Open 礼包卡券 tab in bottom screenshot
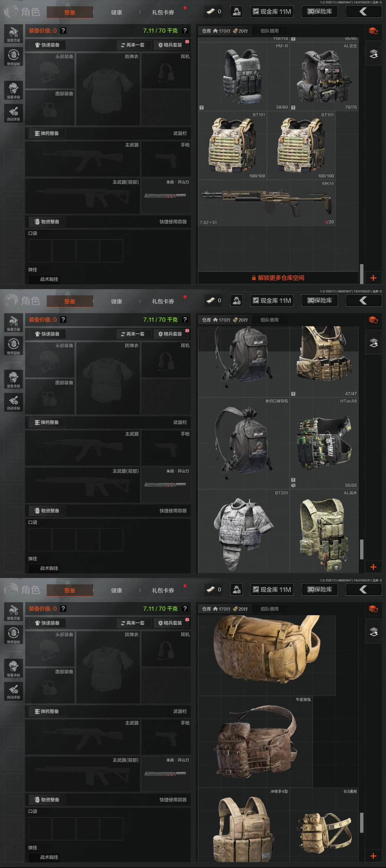The width and height of the screenshot is (386, 868). click(163, 591)
